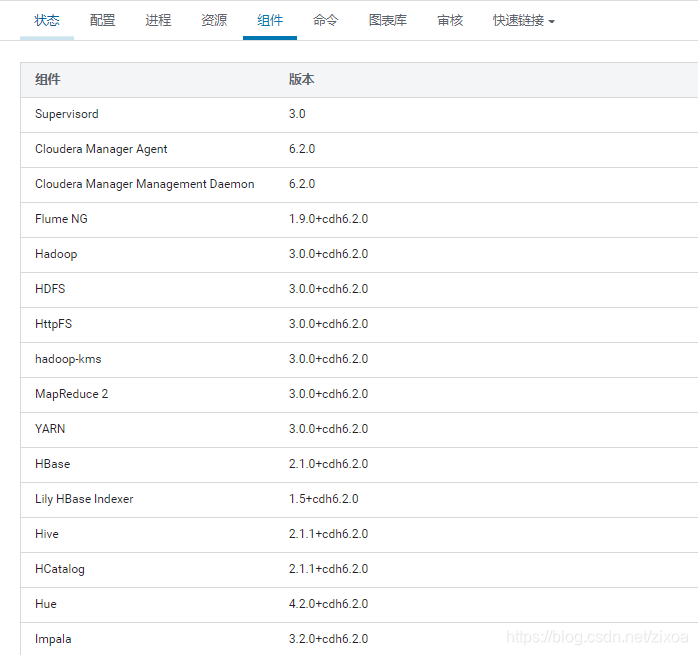Viewport: 698px width, 655px height.
Task: Click Flume NG version 1.9.0+cdh6.2.0
Action: click(329, 219)
